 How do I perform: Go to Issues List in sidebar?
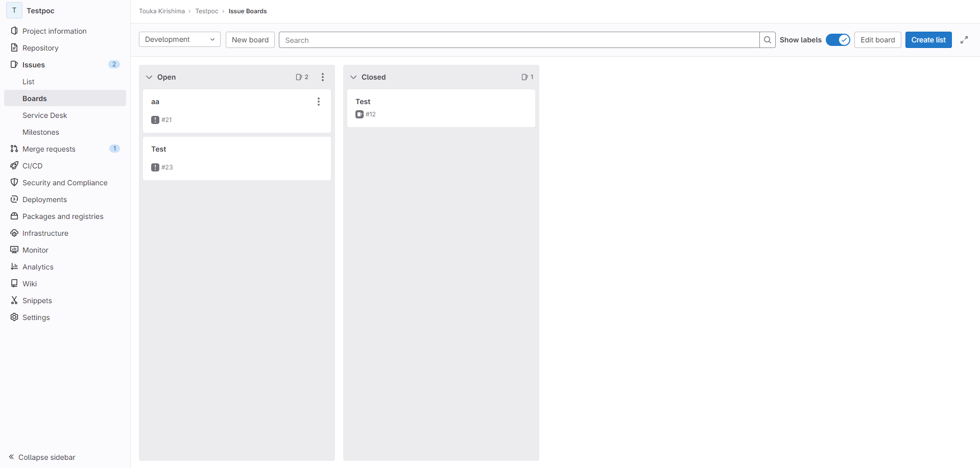[29, 82]
